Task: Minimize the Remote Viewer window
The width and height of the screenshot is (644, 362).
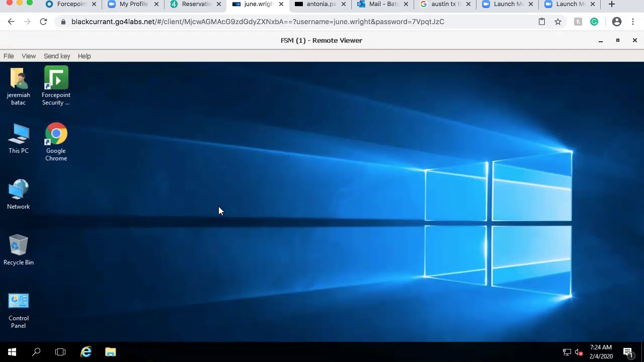Action: tap(601, 40)
